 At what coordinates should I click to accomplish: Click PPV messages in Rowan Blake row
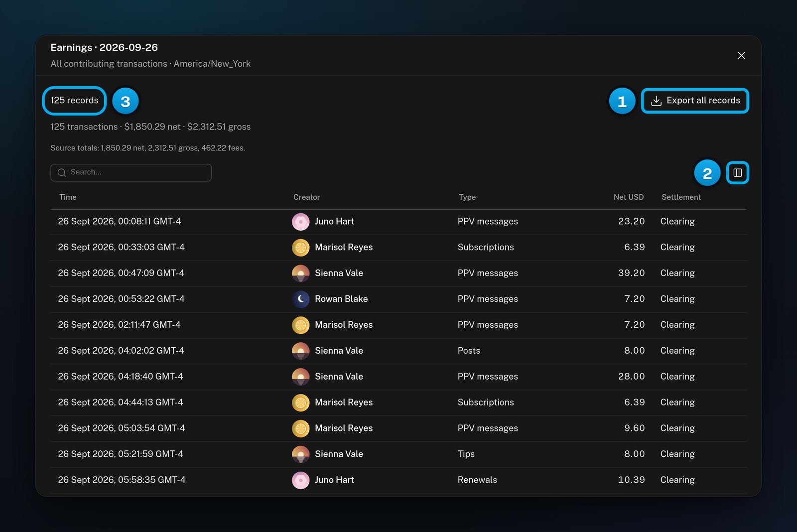(x=488, y=299)
